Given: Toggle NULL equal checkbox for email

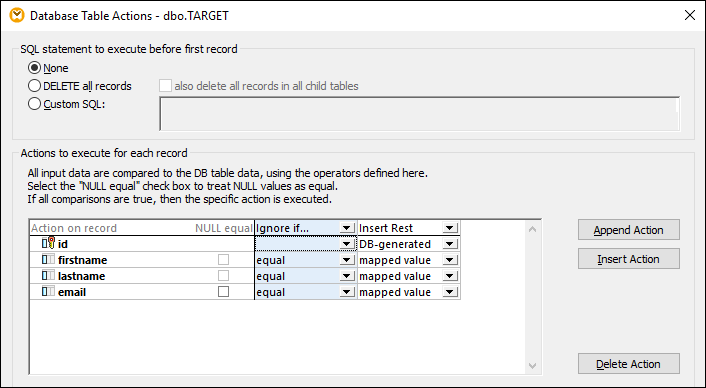Looking at the screenshot, I should [223, 292].
